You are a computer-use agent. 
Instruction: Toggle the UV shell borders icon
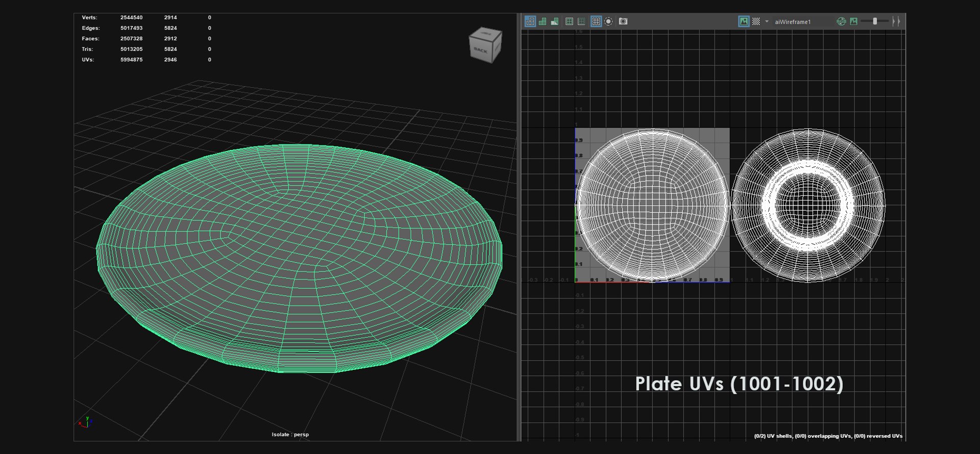(581, 21)
